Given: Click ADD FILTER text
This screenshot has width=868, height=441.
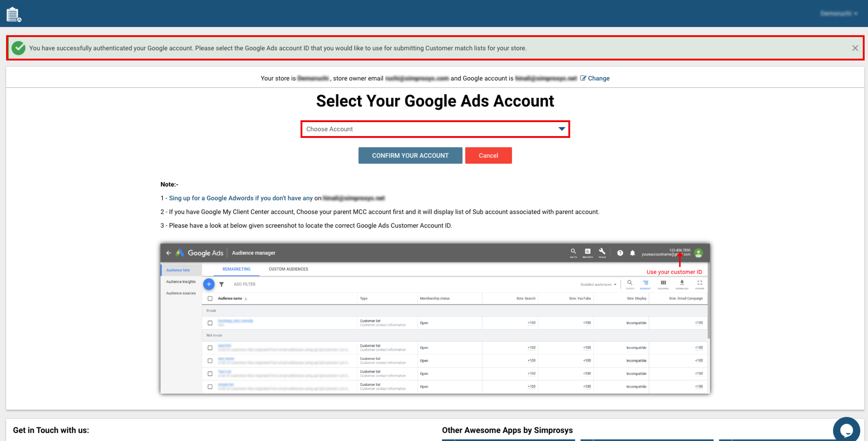Looking at the screenshot, I should [245, 284].
